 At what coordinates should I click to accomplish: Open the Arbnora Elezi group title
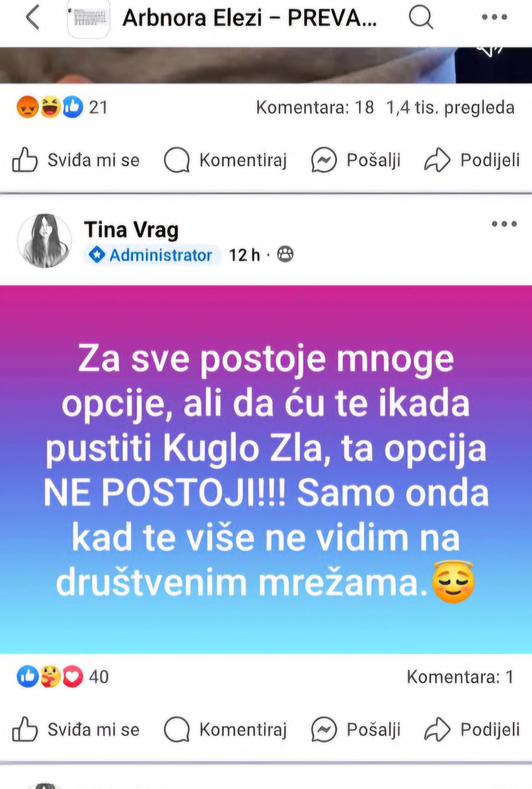249,18
